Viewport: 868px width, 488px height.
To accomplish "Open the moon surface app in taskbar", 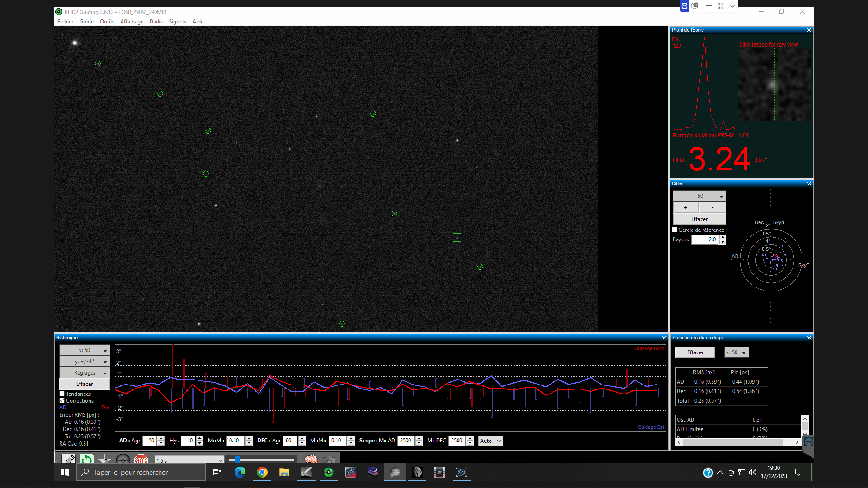I will [417, 472].
